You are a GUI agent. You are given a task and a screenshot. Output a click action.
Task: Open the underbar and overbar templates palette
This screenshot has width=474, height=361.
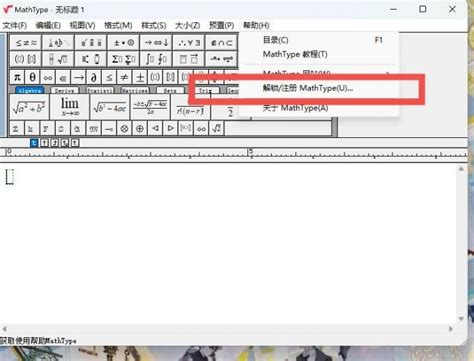(x=189, y=59)
